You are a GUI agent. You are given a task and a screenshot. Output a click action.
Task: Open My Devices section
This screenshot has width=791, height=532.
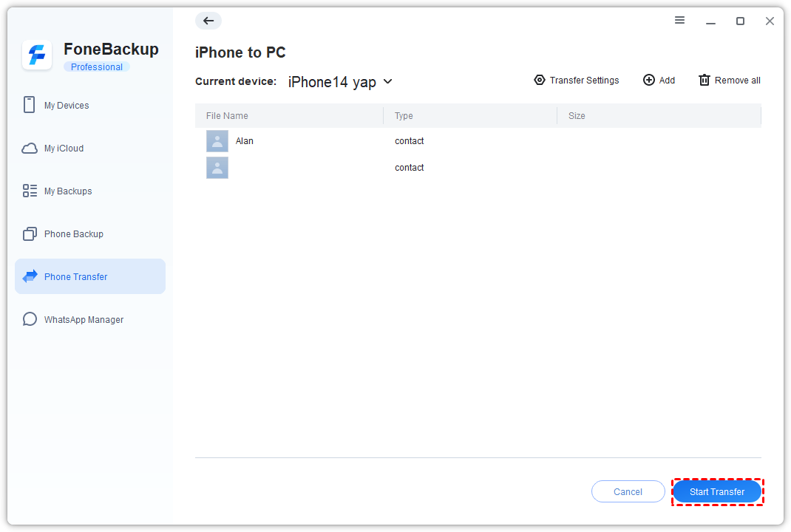(89, 106)
